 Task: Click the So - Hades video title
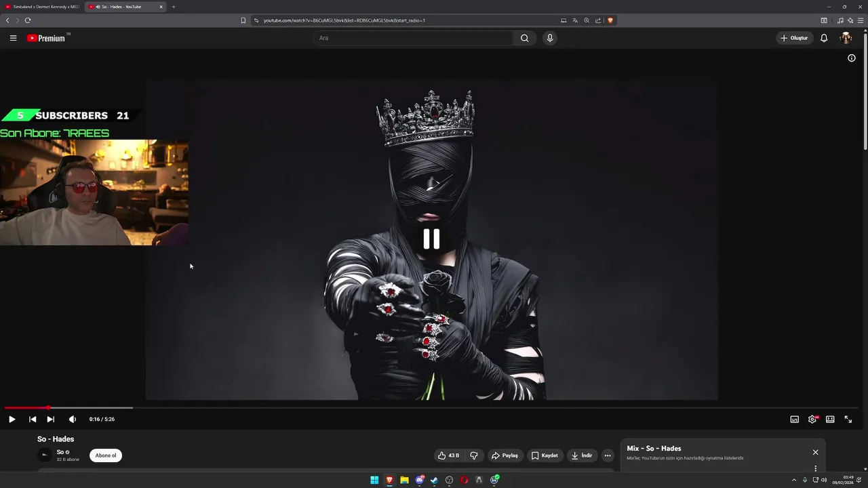(56, 439)
